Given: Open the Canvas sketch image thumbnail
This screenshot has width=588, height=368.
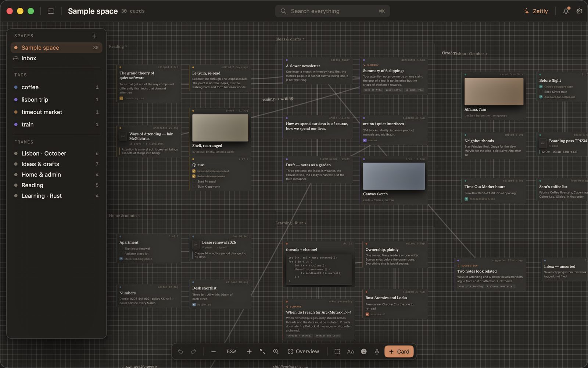Looking at the screenshot, I should pyautogui.click(x=394, y=176).
